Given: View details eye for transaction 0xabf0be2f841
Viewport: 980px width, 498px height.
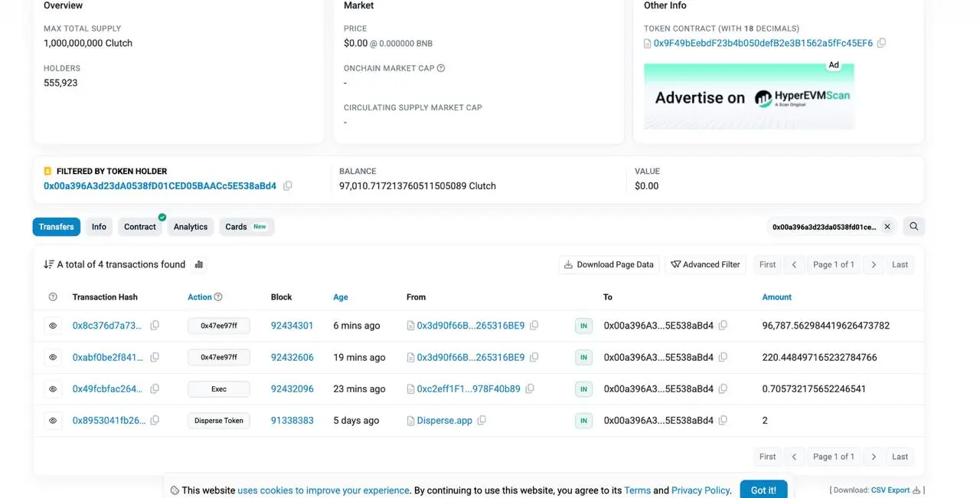Looking at the screenshot, I should click(x=53, y=357).
